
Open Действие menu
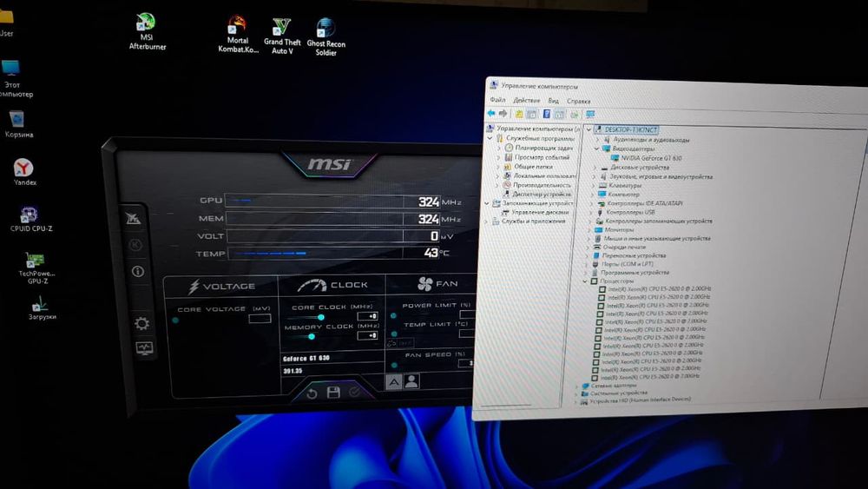tap(527, 100)
